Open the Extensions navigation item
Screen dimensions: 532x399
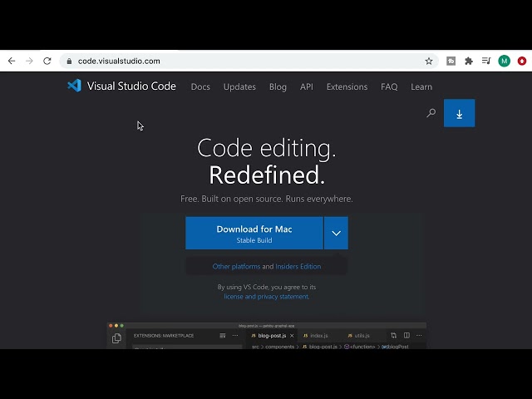(347, 86)
